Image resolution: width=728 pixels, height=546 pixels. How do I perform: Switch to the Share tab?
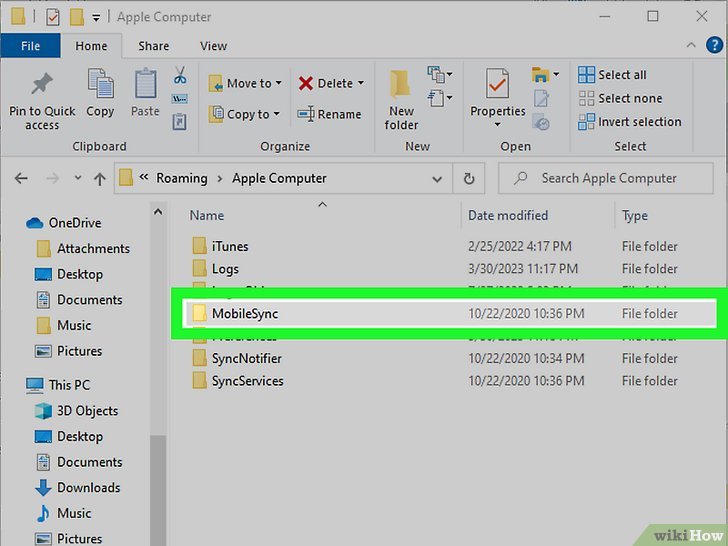point(154,46)
